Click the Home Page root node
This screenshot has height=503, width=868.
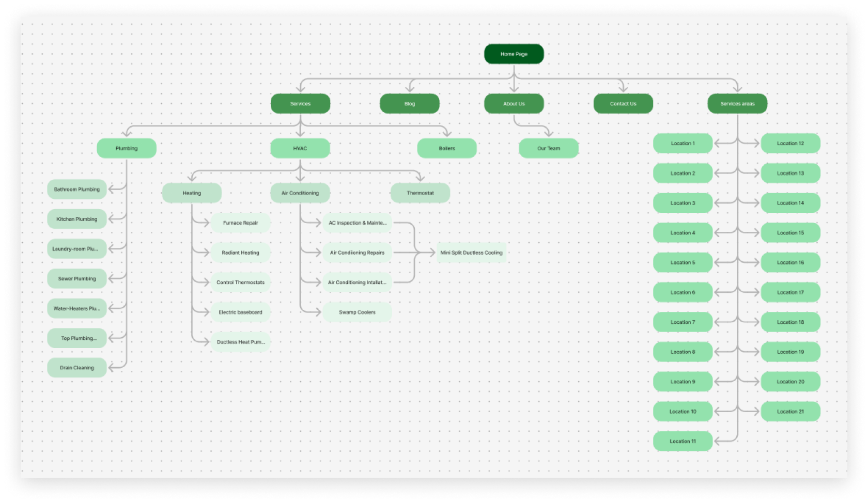click(514, 54)
